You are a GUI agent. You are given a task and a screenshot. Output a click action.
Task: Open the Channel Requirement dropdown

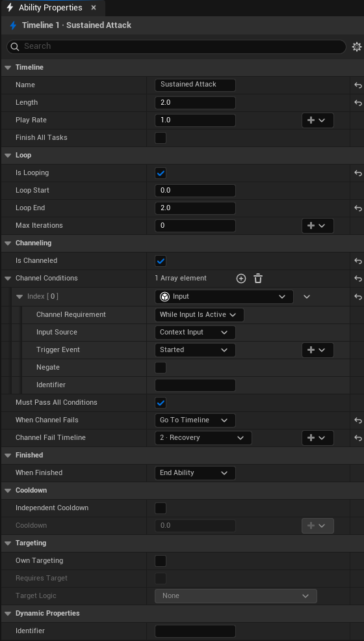coord(200,315)
